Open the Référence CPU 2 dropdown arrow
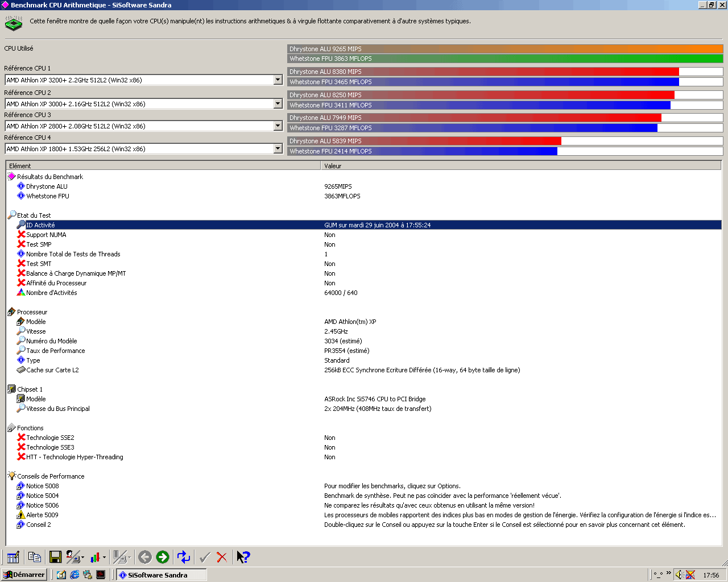Image resolution: width=728 pixels, height=582 pixels. (278, 103)
